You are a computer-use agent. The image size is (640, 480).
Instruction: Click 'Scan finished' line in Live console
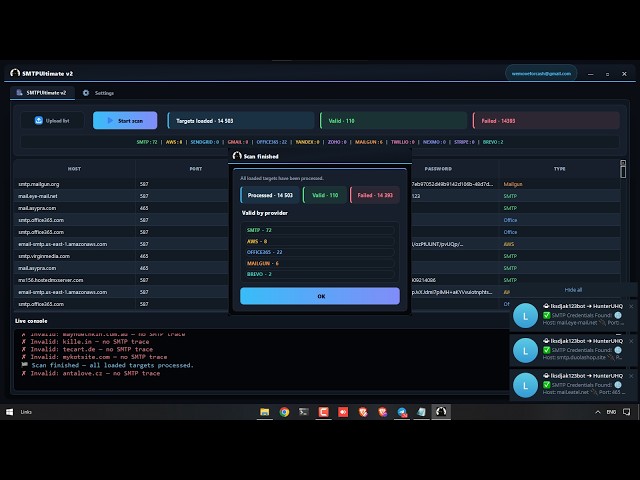coord(108,365)
